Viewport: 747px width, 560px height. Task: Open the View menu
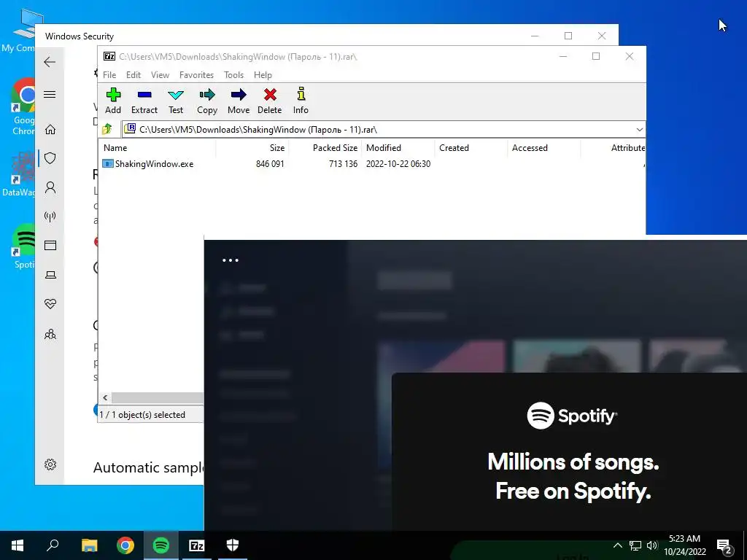pos(160,75)
